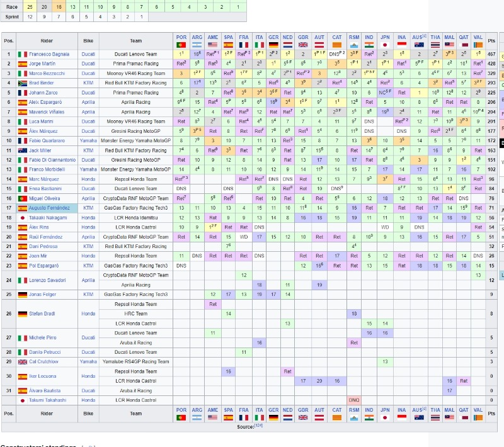This screenshot has height=447, width=504.
Task: Click the THA race link in the bottom header
Action: coord(435,410)
